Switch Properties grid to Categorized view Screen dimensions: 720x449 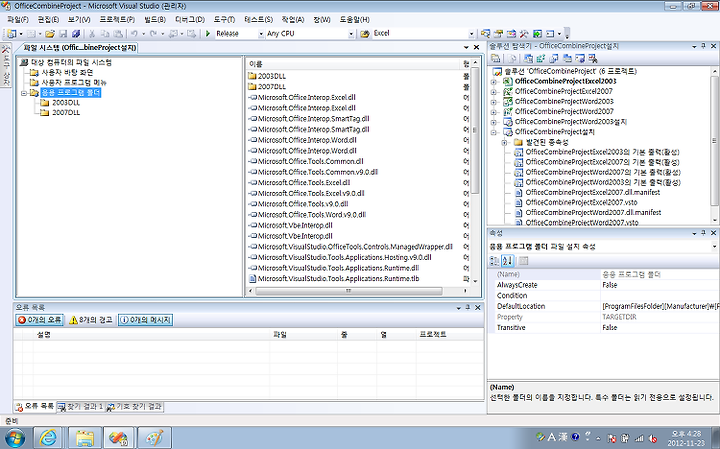(495, 261)
